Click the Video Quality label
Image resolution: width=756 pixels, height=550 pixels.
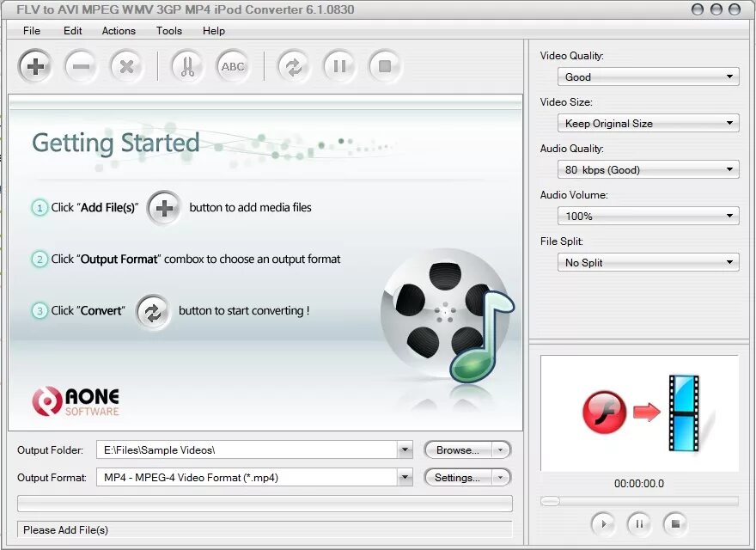[572, 56]
